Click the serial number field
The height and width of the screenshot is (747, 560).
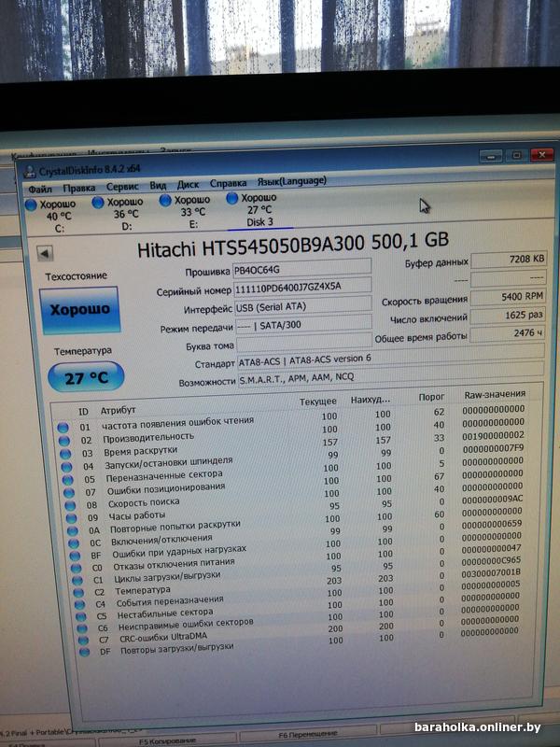click(302, 287)
